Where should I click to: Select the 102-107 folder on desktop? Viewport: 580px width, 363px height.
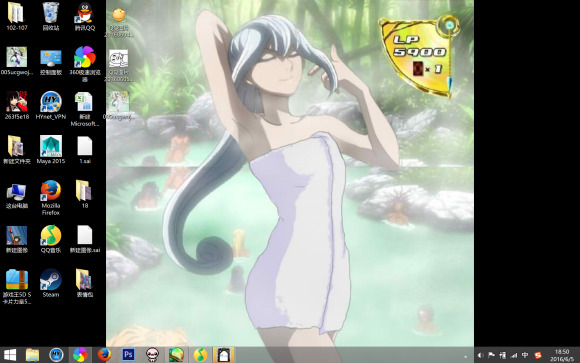point(16,13)
